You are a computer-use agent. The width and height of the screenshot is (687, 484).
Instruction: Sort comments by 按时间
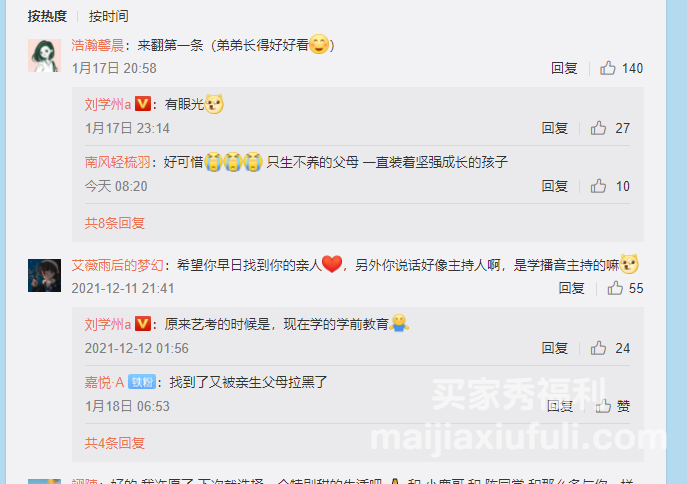pyautogui.click(x=108, y=16)
